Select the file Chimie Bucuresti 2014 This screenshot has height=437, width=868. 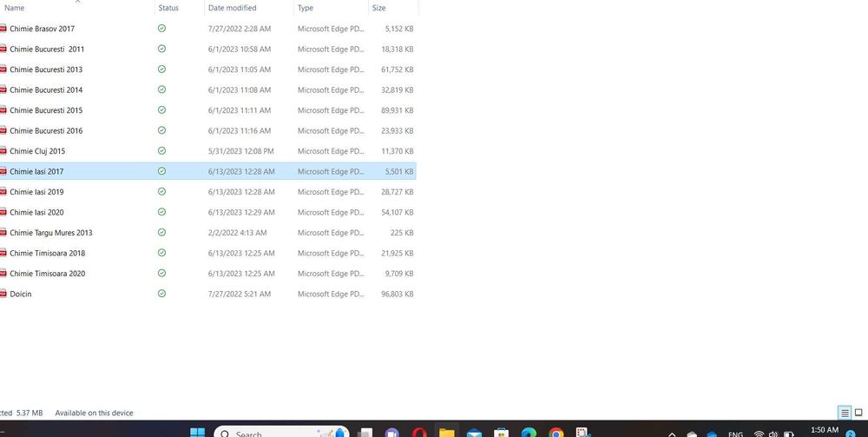point(46,89)
